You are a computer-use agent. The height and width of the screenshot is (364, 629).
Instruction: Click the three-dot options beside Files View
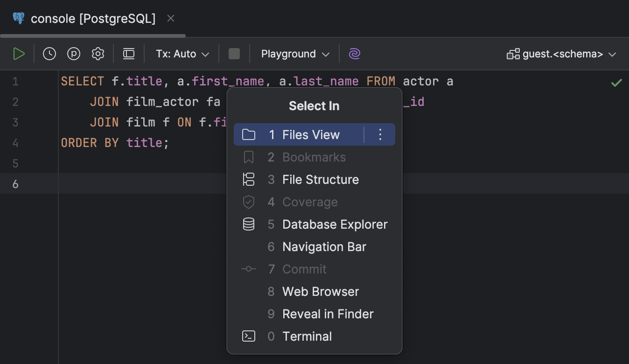coord(380,135)
